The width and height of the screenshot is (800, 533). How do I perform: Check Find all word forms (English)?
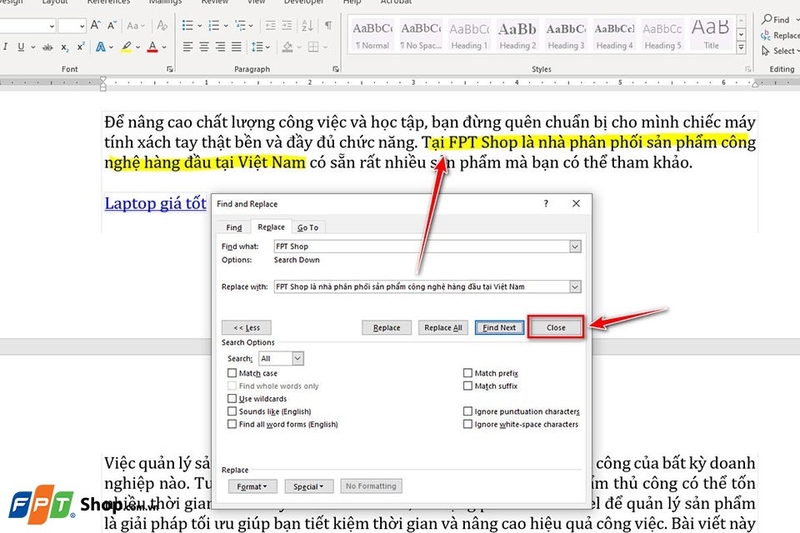coord(232,424)
